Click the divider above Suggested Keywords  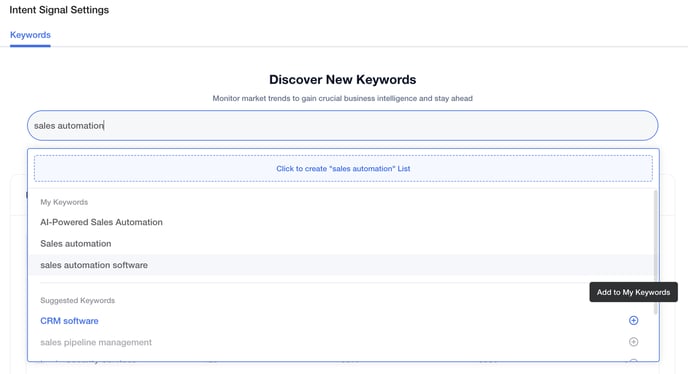[x=343, y=283]
